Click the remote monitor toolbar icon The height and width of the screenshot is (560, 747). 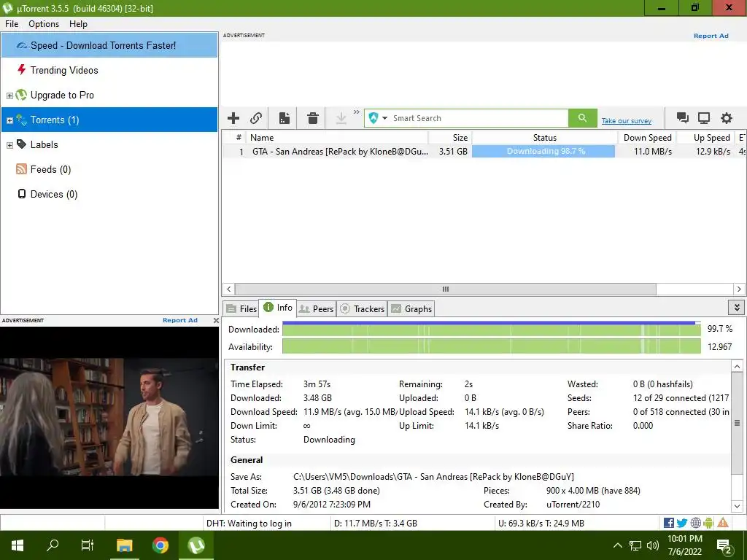click(x=704, y=118)
